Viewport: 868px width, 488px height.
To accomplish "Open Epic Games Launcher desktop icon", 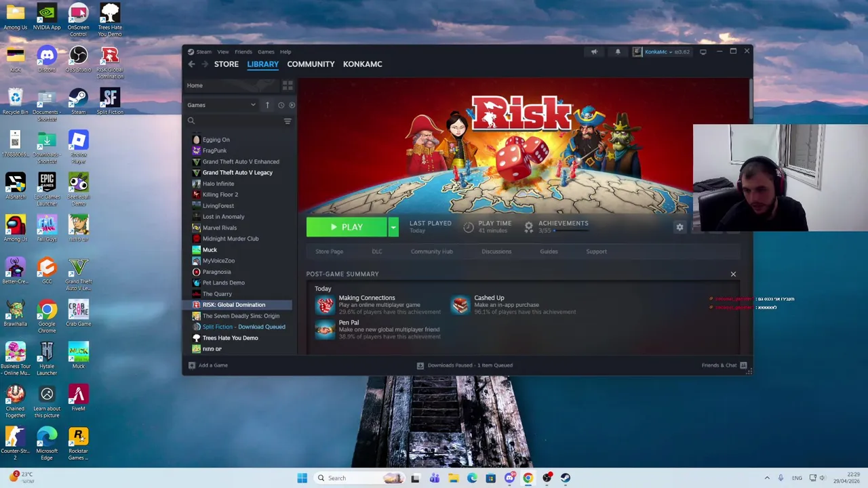I will point(47,189).
